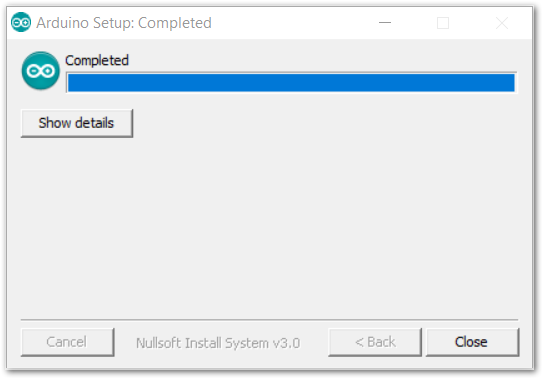Click the disabled Cancel button

pos(68,342)
